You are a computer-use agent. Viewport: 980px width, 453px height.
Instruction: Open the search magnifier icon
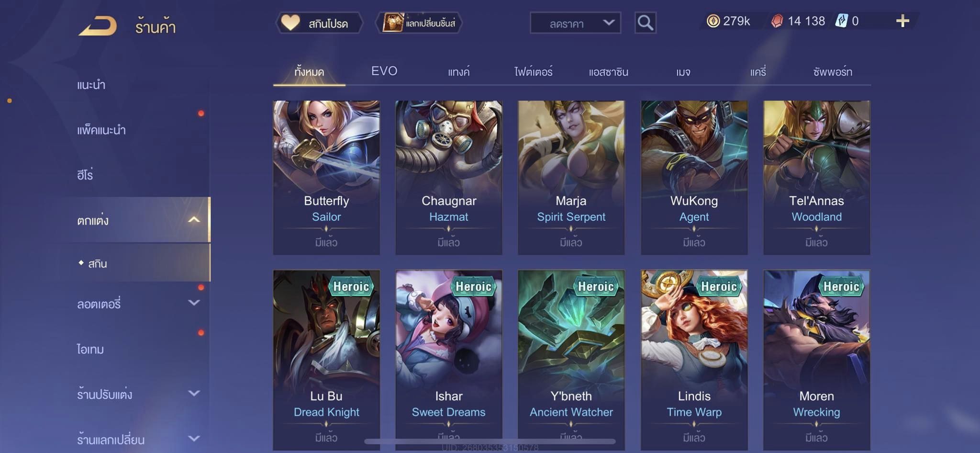[x=645, y=23]
